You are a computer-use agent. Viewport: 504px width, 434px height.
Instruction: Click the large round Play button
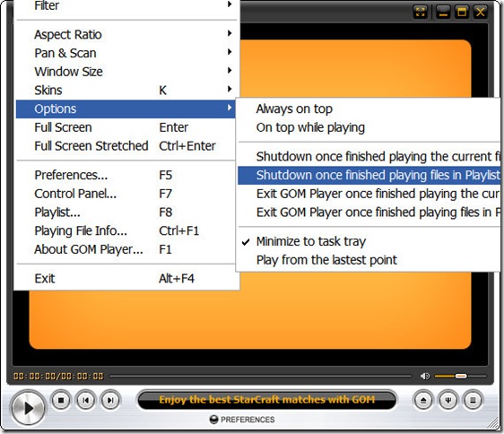pos(28,408)
